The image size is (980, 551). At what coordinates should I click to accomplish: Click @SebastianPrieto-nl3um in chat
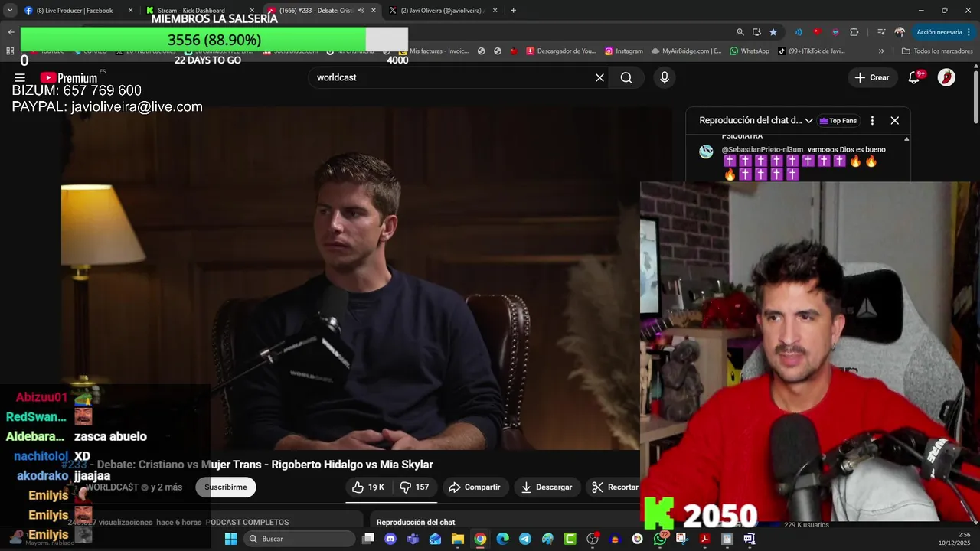(x=762, y=149)
